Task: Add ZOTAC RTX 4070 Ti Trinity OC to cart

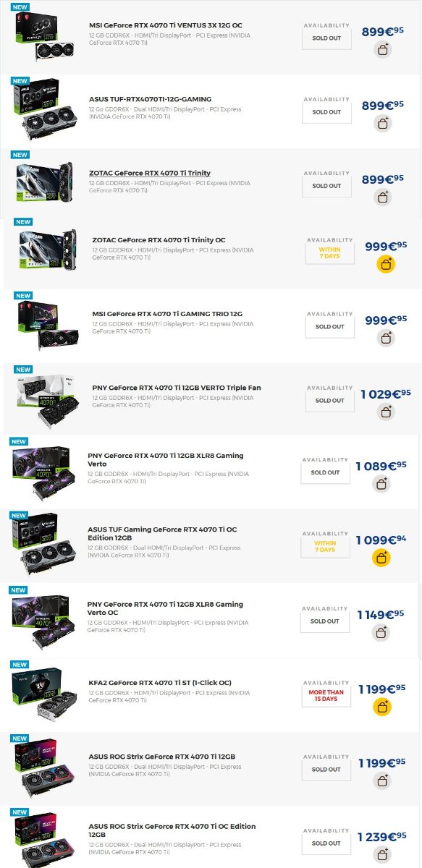Action: point(386,264)
